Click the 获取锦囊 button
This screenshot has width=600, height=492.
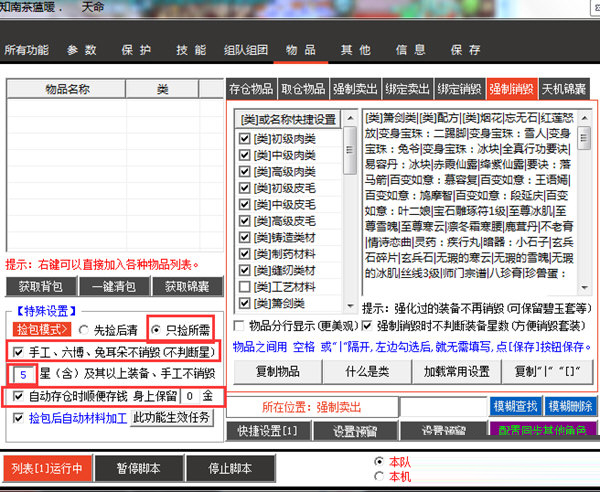tap(187, 286)
